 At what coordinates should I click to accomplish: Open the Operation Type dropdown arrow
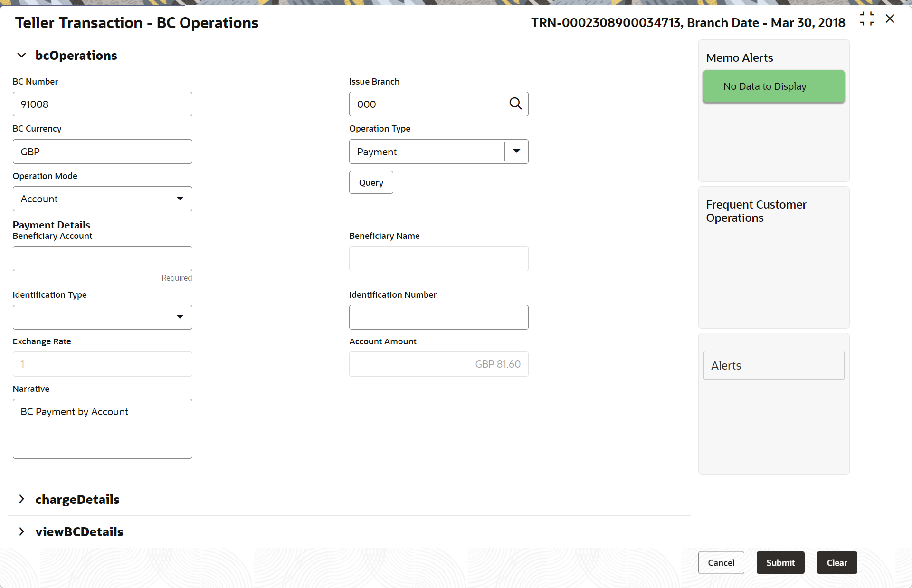point(516,152)
